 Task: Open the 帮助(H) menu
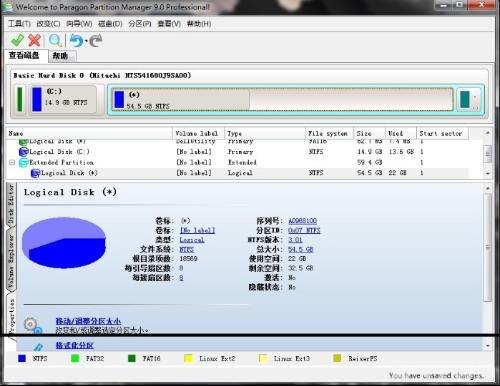(x=199, y=24)
